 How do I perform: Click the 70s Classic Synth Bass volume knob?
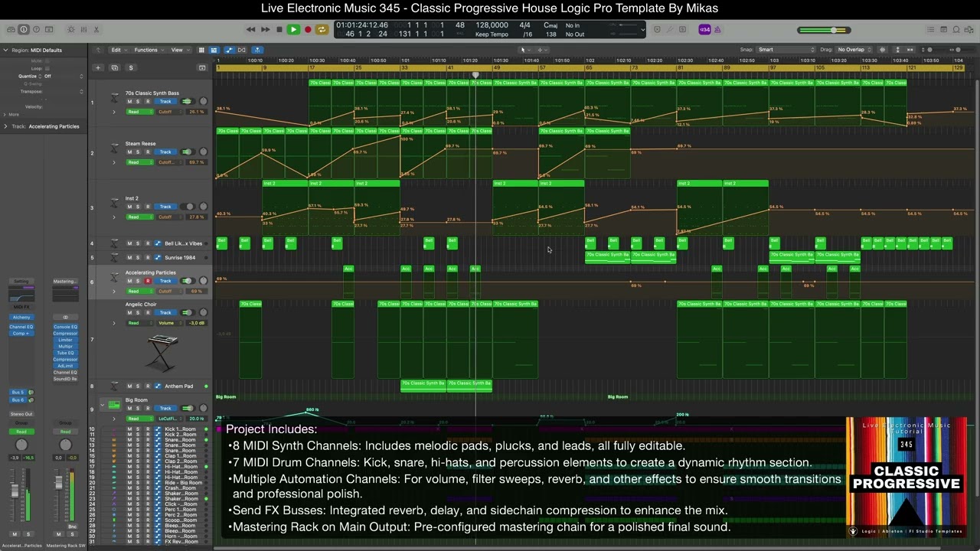coord(204,101)
